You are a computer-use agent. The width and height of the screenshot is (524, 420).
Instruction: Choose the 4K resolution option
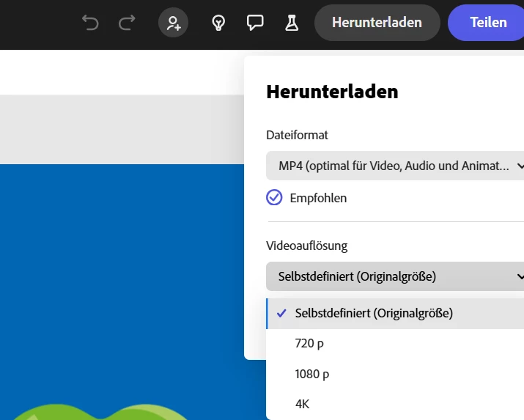pos(395,404)
